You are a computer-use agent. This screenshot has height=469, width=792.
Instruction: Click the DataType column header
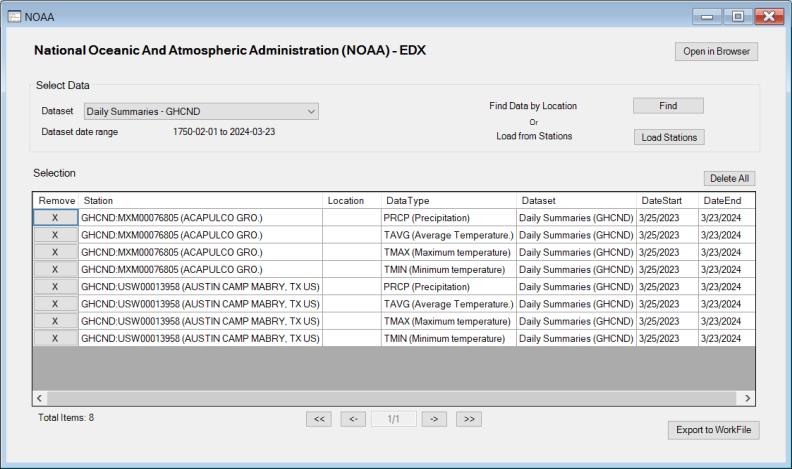pos(447,201)
